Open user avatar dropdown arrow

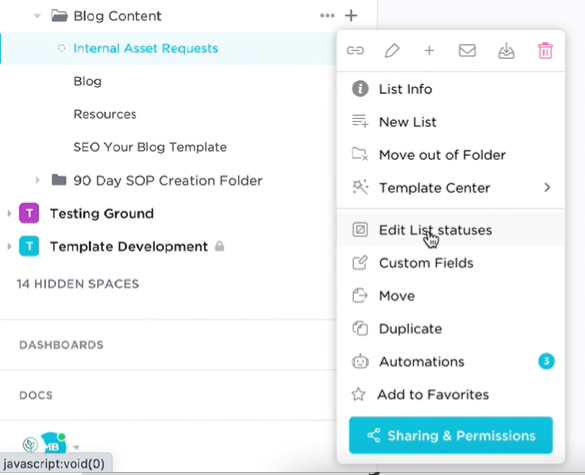[x=76, y=447]
